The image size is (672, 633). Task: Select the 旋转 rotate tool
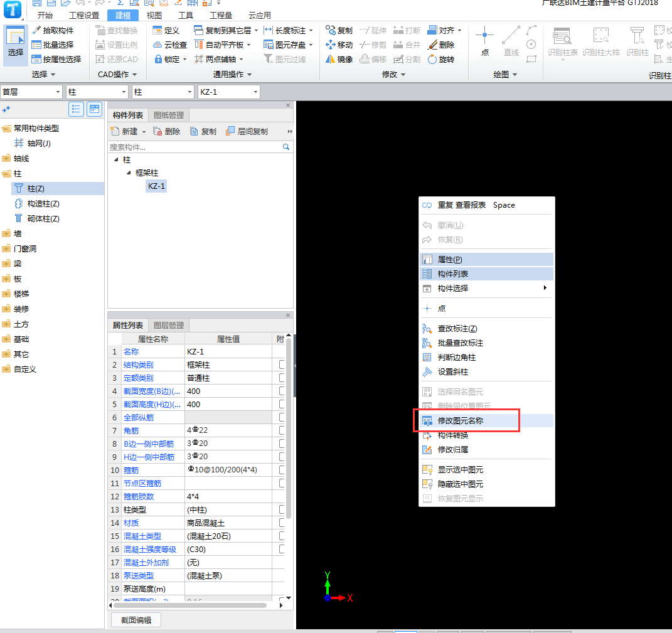pos(442,59)
